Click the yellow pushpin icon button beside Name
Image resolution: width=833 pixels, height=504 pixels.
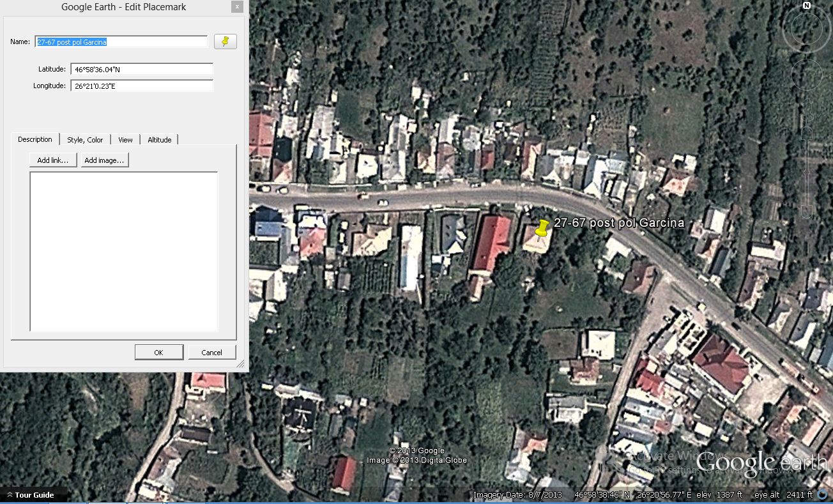coord(225,42)
